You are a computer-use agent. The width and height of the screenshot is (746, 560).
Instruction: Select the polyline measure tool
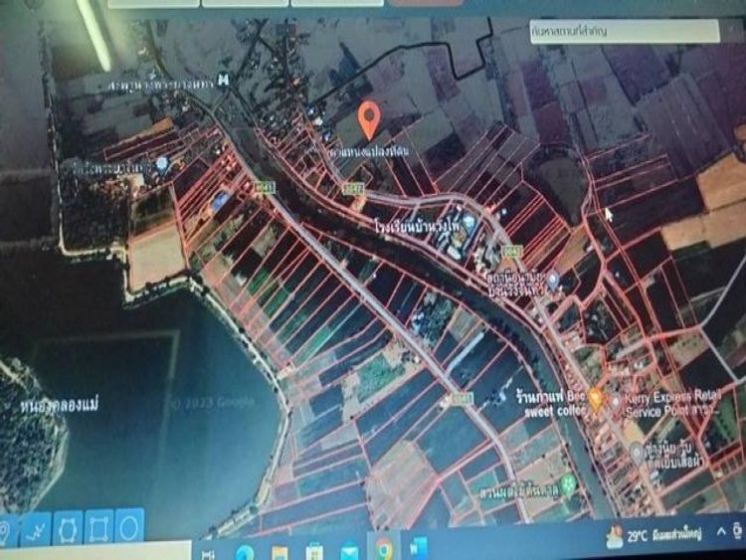point(36,527)
